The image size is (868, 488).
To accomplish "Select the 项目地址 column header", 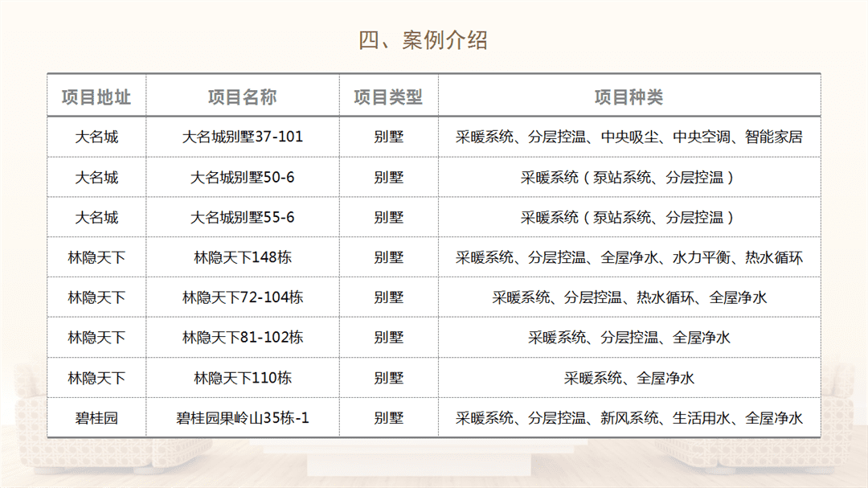I will (96, 97).
